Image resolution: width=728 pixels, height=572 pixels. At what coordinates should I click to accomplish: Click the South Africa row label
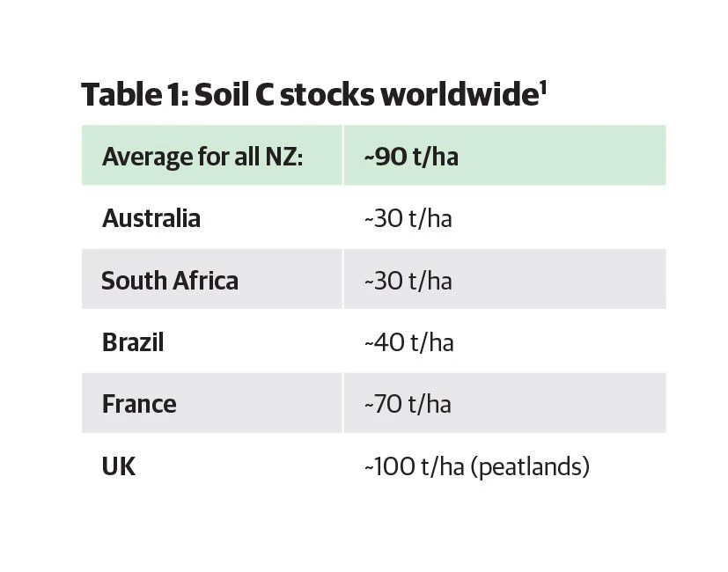(x=170, y=281)
